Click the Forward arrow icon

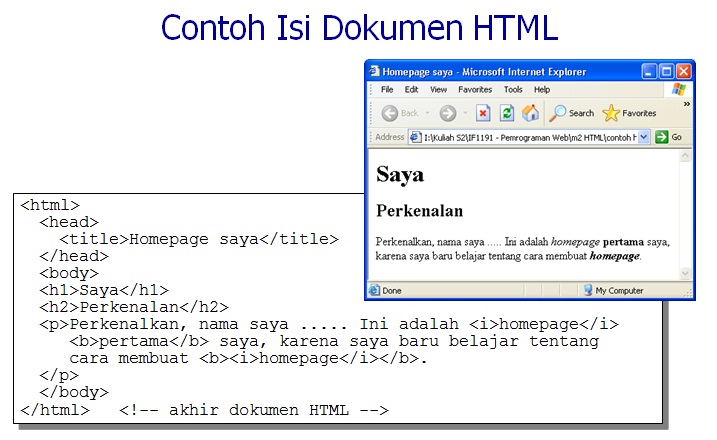click(x=448, y=113)
